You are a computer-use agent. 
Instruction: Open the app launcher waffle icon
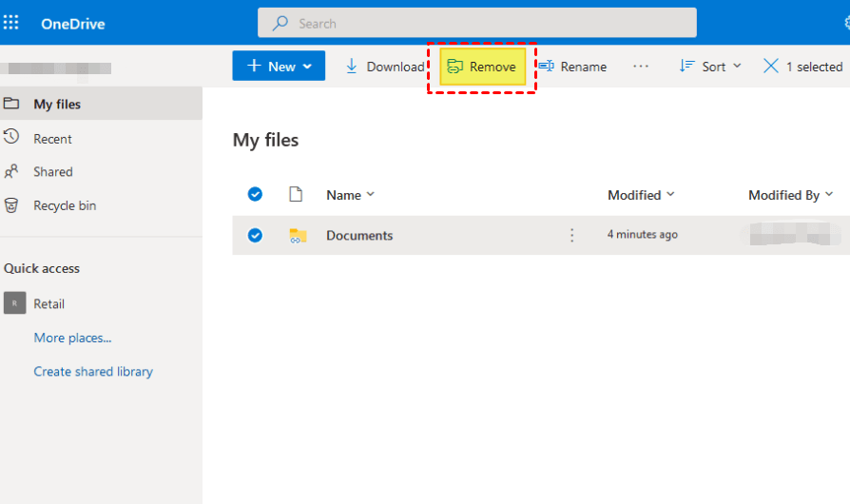pyautogui.click(x=11, y=23)
